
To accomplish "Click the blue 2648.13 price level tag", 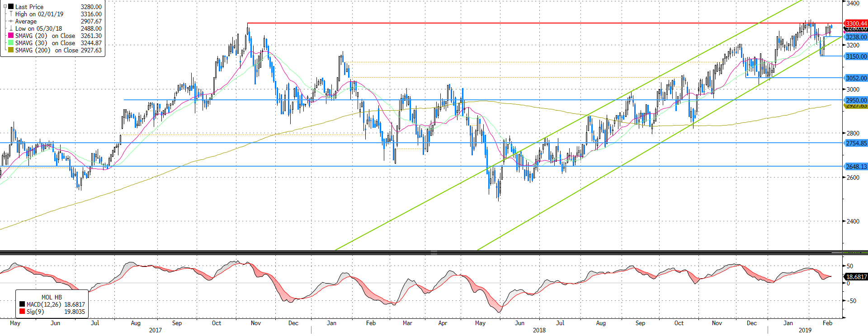I will pyautogui.click(x=856, y=167).
